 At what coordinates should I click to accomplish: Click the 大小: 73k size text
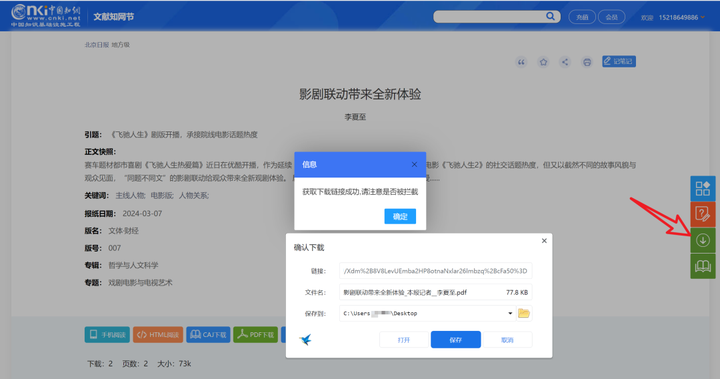pyautogui.click(x=174, y=364)
